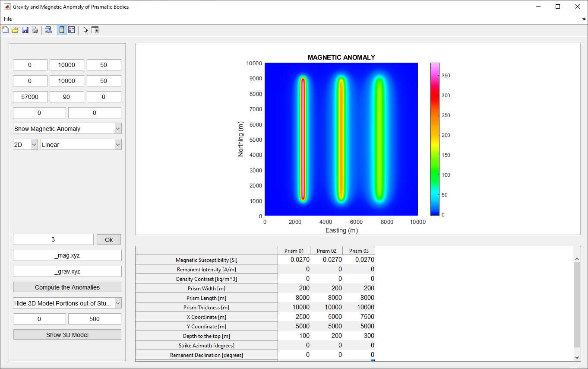
Task: Click the Depth to the top [m] row label
Action: [x=206, y=336]
